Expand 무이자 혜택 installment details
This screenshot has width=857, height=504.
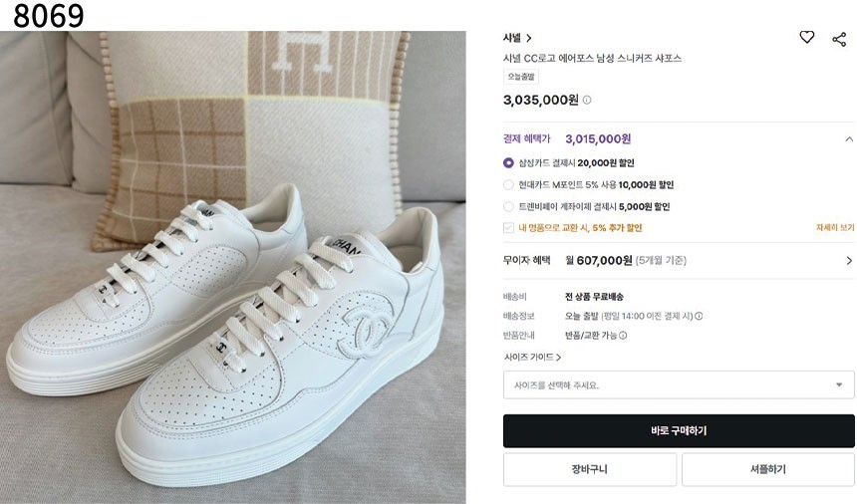point(848,261)
